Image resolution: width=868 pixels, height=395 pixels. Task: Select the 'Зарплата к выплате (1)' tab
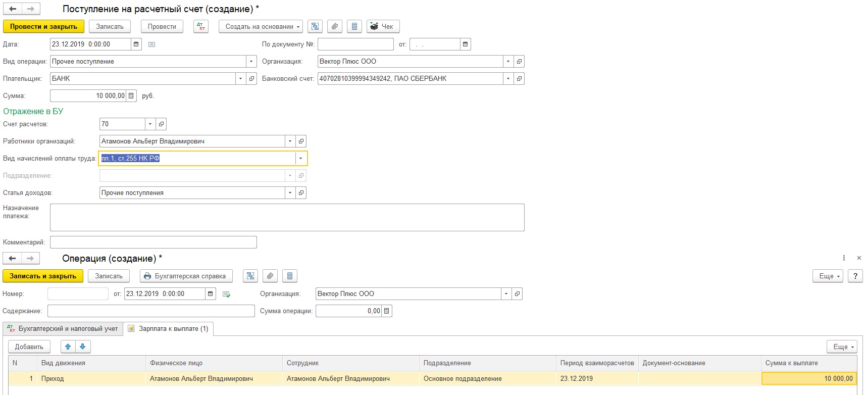point(169,328)
